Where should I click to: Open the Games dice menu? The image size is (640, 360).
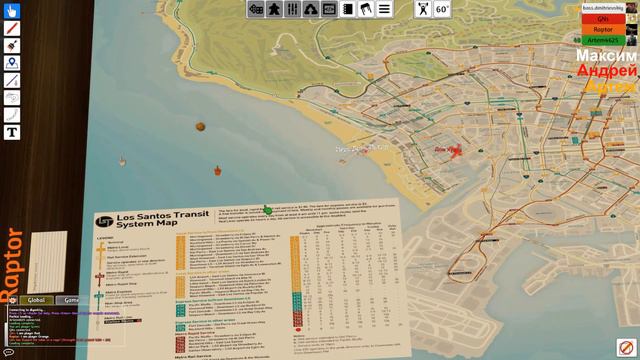point(256,9)
